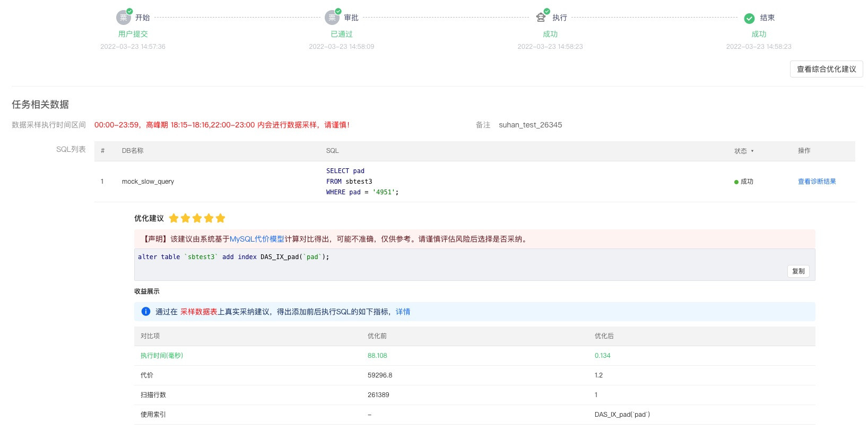This screenshot has width=868, height=438.
Task: Click the 结束 green checkmark icon
Action: point(749,19)
